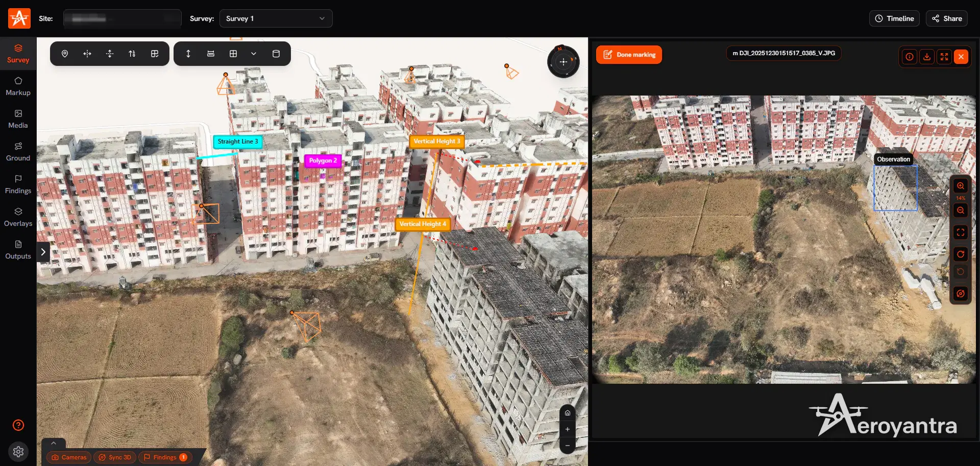Show image info for the photo
Screen dimensions: 980x466
(x=910, y=57)
